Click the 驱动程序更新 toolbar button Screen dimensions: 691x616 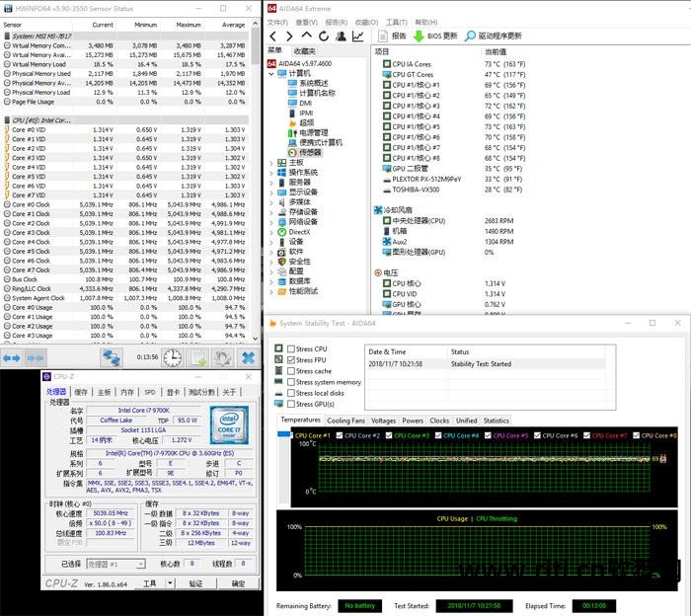494,37
